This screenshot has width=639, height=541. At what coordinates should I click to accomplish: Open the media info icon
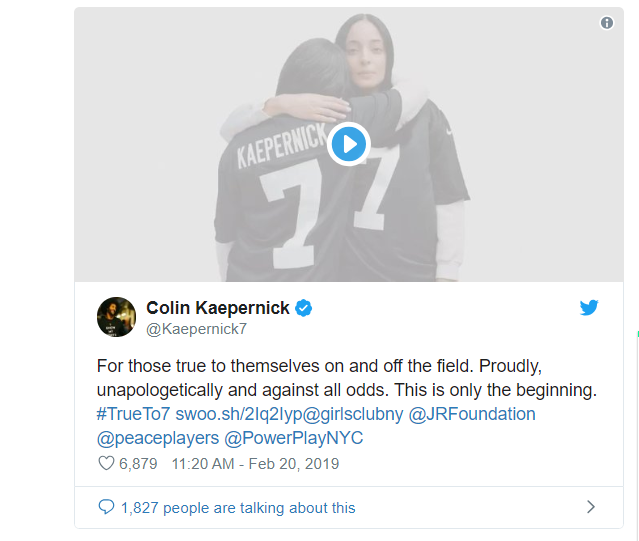tap(606, 23)
